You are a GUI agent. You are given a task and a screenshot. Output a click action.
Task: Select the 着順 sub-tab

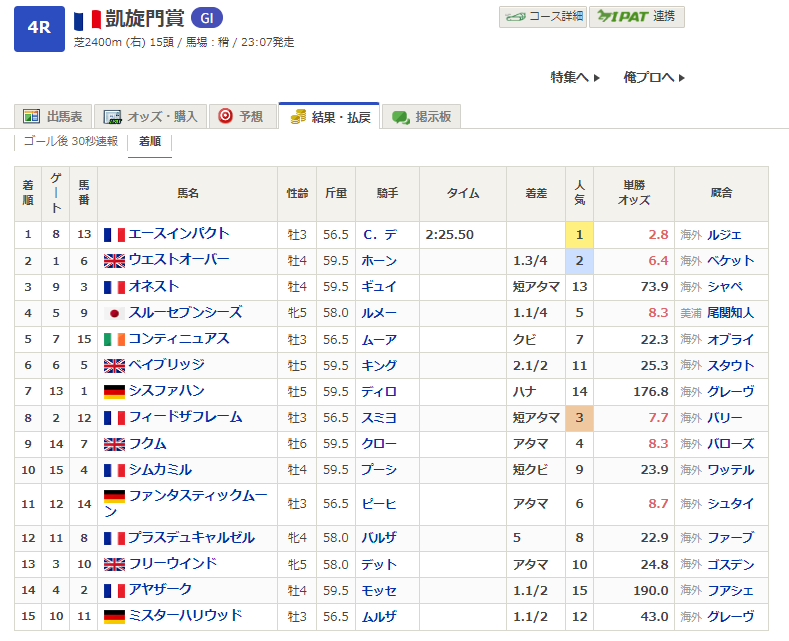tap(150, 142)
